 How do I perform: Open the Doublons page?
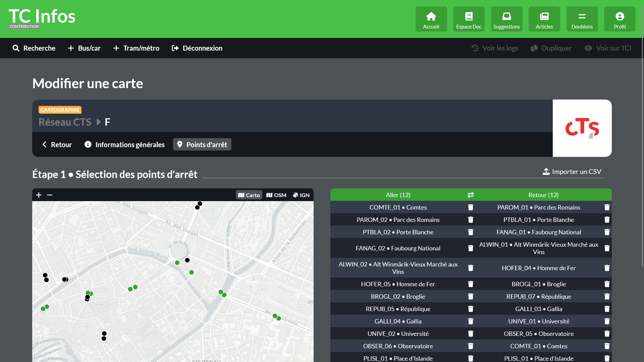[582, 19]
